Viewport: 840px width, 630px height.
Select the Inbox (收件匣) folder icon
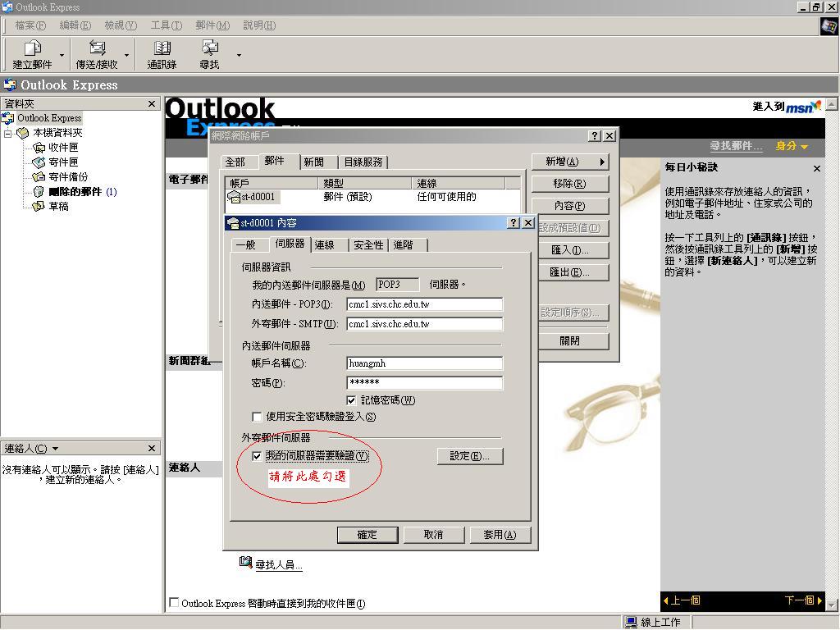tap(39, 148)
